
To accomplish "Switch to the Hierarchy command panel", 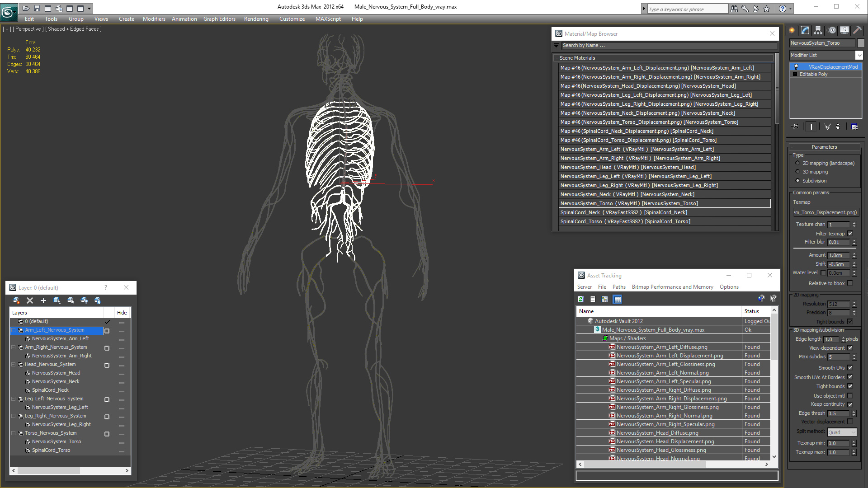I will 818,30.
